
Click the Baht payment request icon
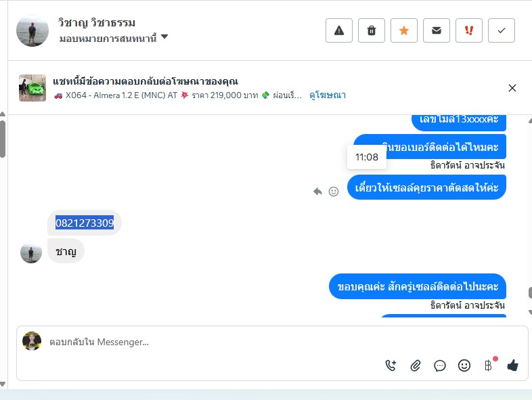[488, 365]
